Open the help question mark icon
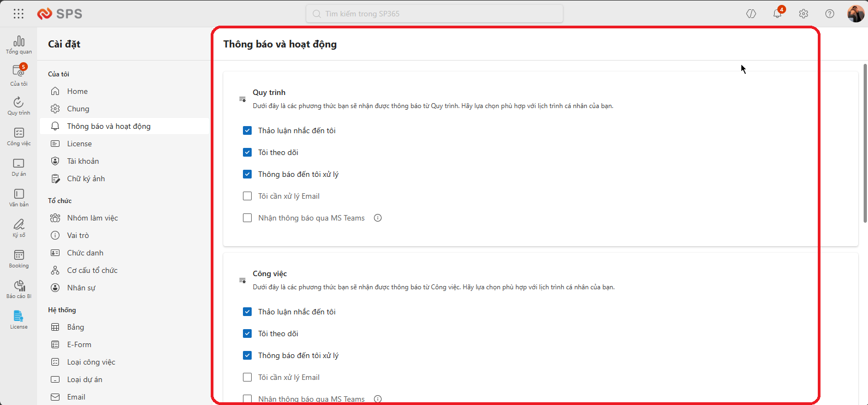 (830, 14)
